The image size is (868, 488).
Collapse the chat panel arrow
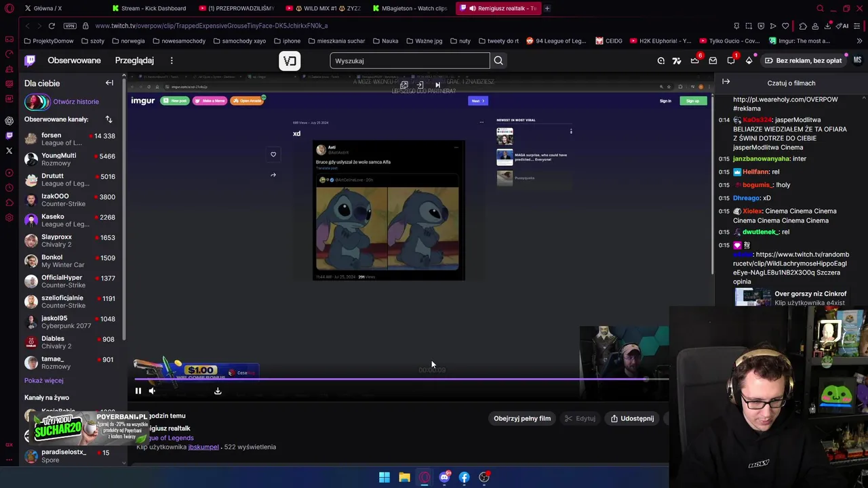[726, 82]
